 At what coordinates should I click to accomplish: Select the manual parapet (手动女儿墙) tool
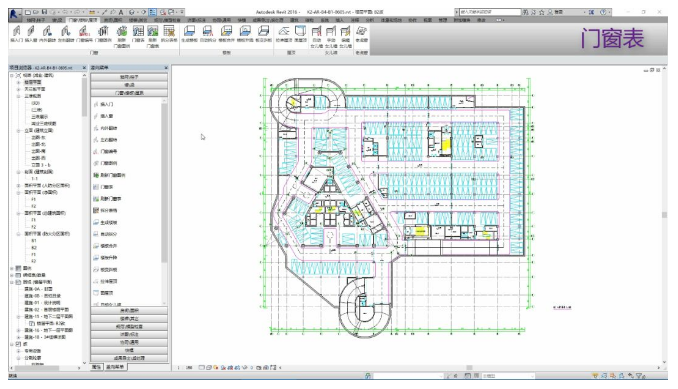point(331,36)
